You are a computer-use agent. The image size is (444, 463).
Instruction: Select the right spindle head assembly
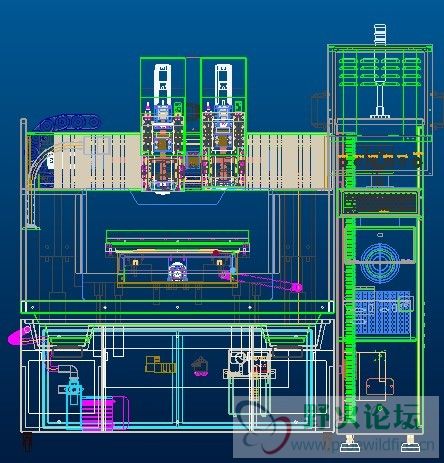pyautogui.click(x=223, y=127)
